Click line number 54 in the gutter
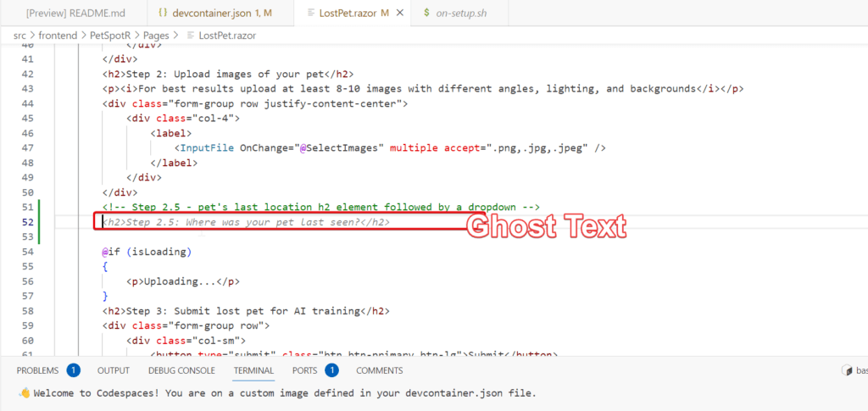Screen dimensions: 868x411 pyautogui.click(x=27, y=253)
